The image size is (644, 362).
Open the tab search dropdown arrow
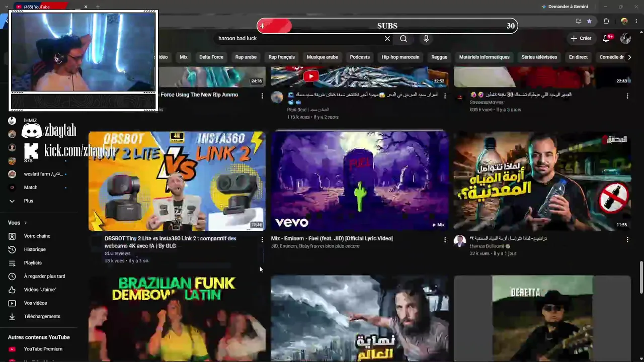point(6,7)
